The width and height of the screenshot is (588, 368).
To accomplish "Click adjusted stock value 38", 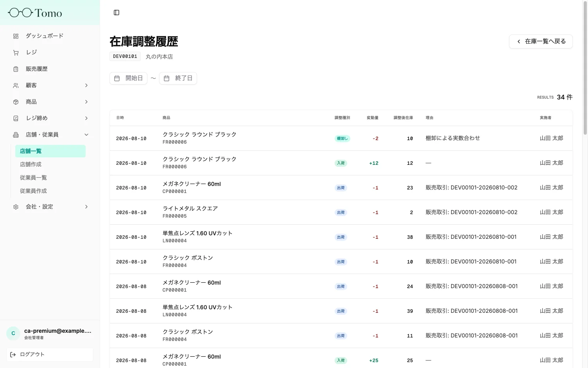I will coord(410,237).
